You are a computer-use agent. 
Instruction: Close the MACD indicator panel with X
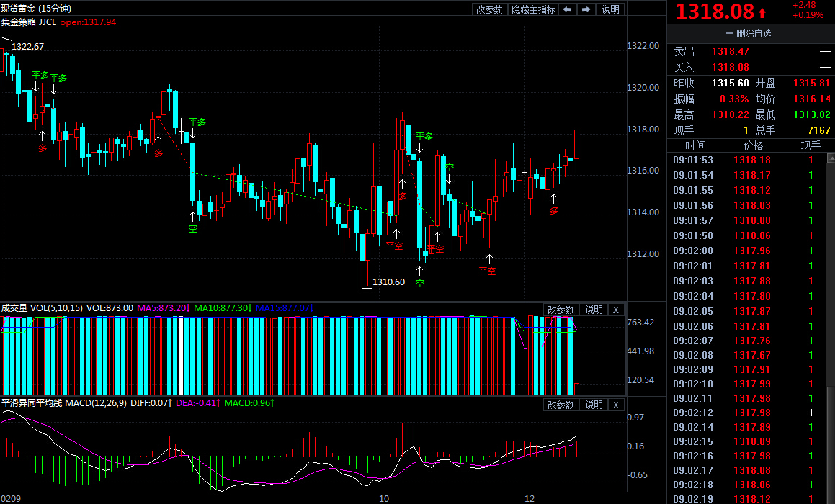coord(615,405)
